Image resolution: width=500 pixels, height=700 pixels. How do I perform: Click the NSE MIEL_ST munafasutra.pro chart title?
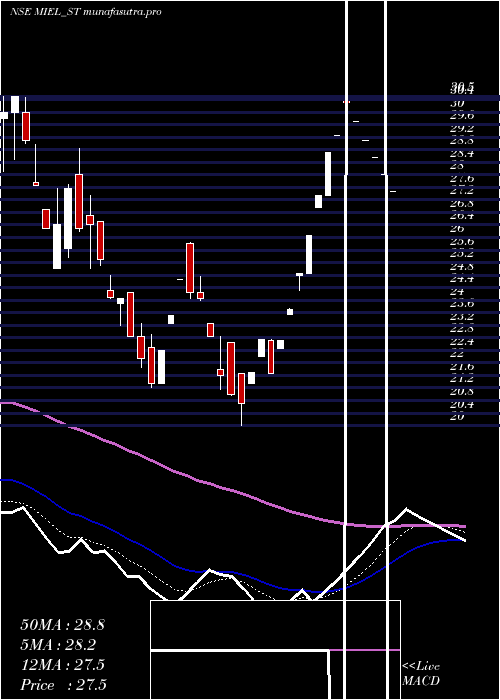[x=86, y=12]
